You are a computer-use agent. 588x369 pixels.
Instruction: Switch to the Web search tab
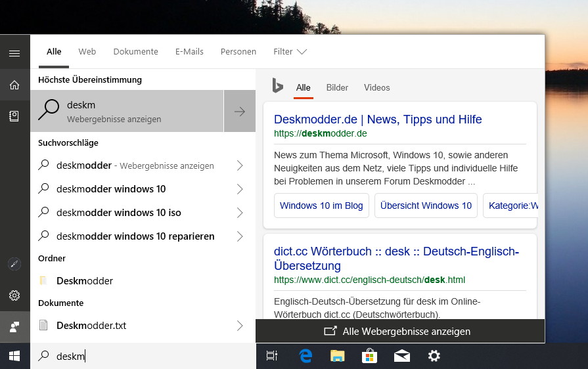coord(87,52)
